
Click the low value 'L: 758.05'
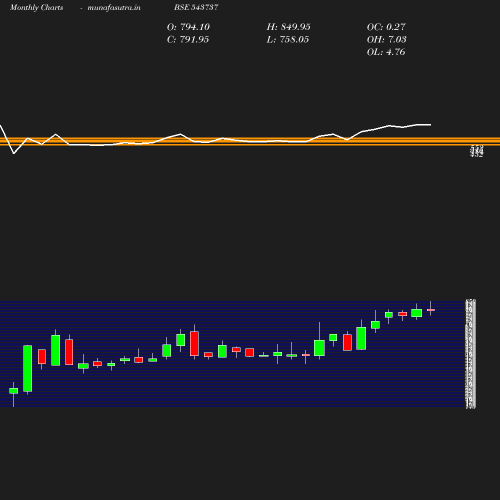(288, 39)
